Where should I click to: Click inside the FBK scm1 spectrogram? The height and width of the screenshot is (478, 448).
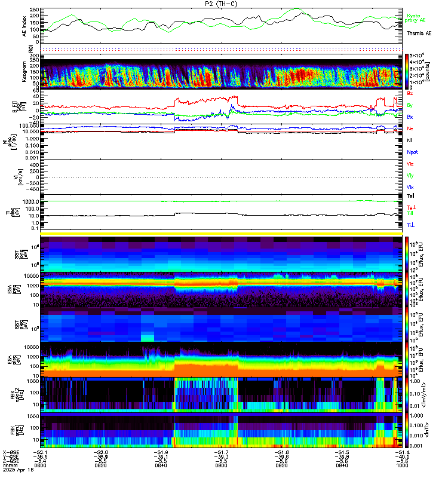tap(221, 430)
